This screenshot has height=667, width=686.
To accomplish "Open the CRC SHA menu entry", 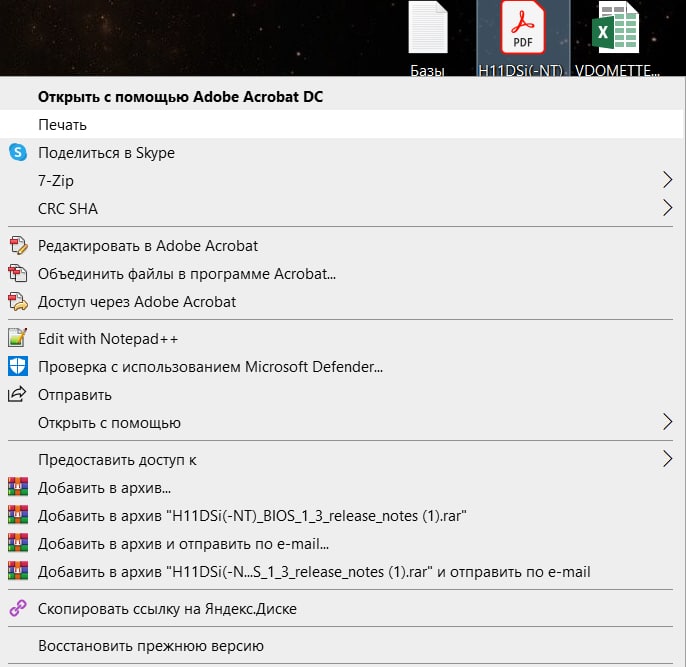I will pyautogui.click(x=341, y=209).
